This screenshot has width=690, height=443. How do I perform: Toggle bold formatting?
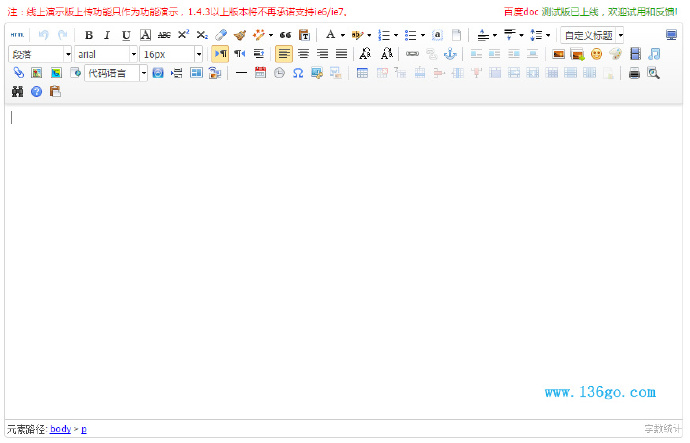click(88, 35)
